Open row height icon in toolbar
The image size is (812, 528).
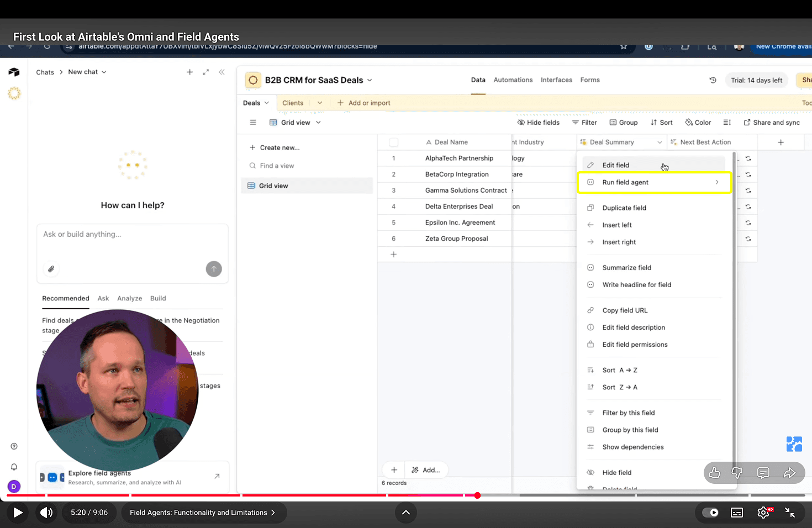coord(727,123)
